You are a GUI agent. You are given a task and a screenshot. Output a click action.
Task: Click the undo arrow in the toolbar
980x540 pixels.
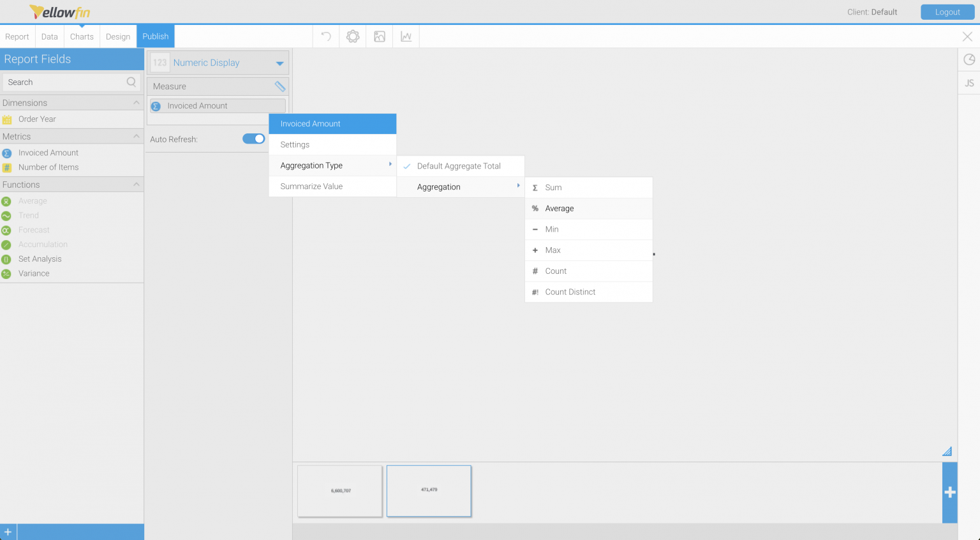pos(325,36)
